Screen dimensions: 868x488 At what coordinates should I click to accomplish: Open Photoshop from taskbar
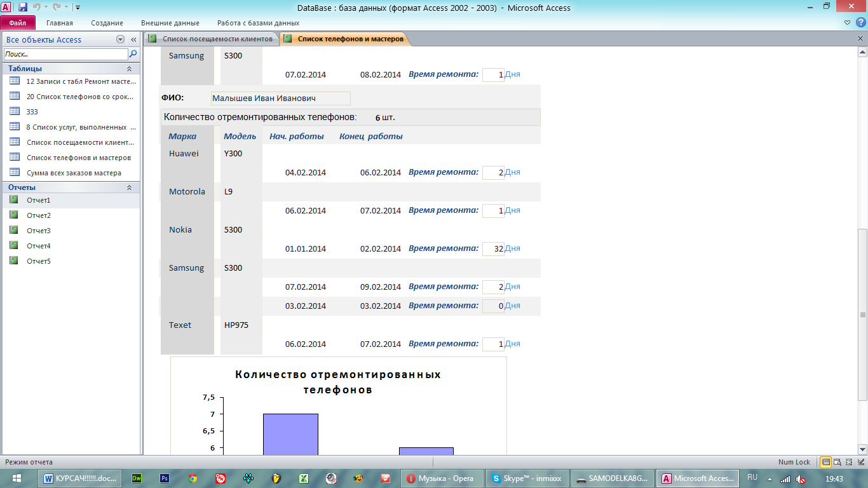[x=165, y=478]
